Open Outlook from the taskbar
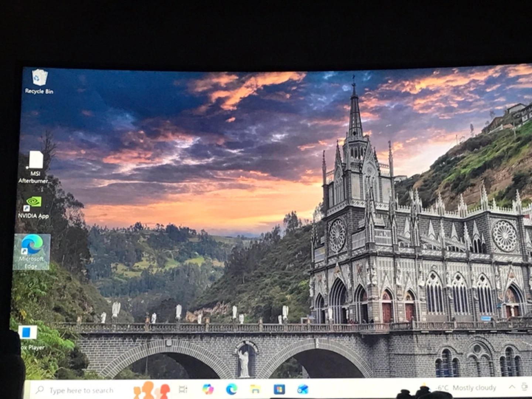532x399 pixels. [x=303, y=389]
